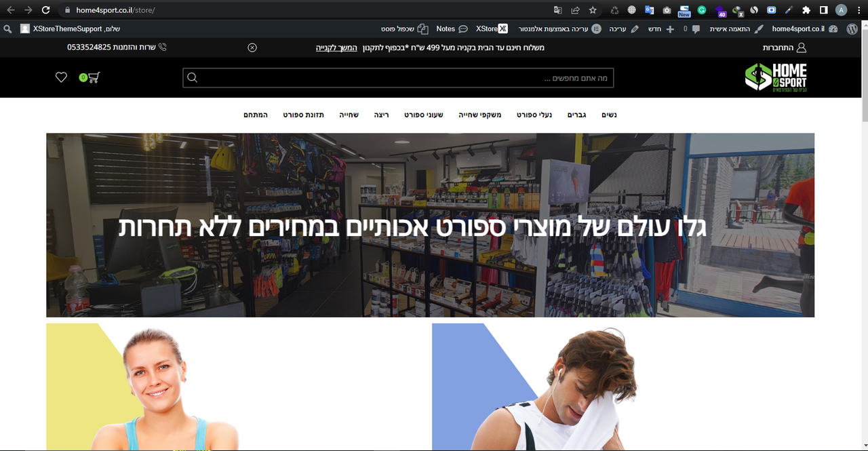Open swim goggles (משקפי שחייה) menu
The height and width of the screenshot is (451, 868).
480,115
